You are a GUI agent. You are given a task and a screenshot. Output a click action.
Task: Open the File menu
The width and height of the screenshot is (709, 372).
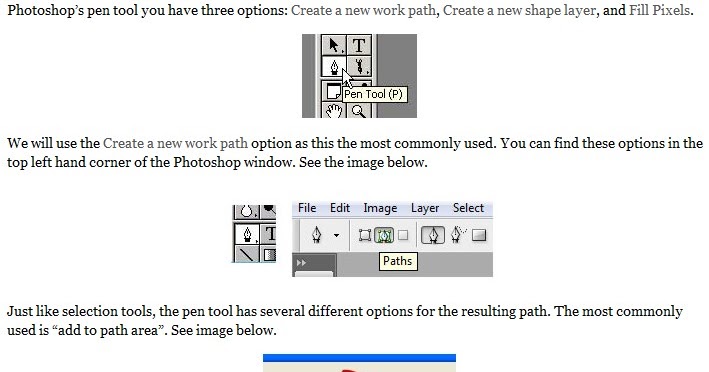click(x=307, y=208)
